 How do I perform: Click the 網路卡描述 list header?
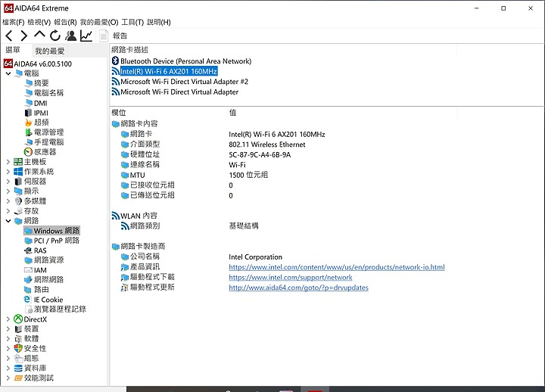click(130, 50)
